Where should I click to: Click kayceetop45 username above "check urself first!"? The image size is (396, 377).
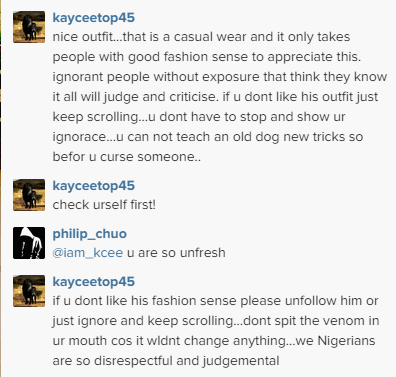pyautogui.click(x=94, y=186)
